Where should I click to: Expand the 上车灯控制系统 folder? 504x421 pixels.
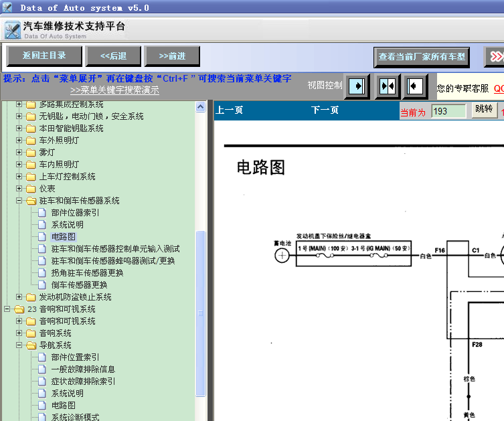(19, 177)
